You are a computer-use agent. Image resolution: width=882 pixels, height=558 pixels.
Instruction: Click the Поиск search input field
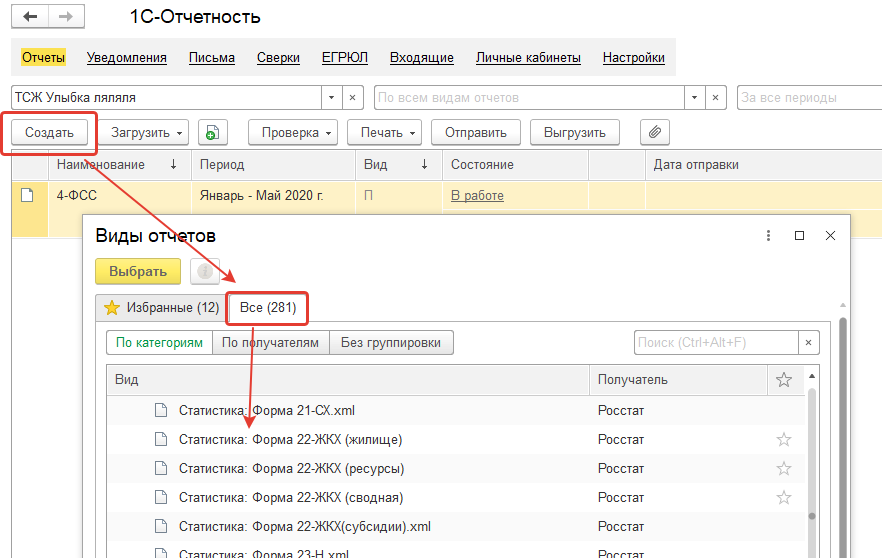714,343
